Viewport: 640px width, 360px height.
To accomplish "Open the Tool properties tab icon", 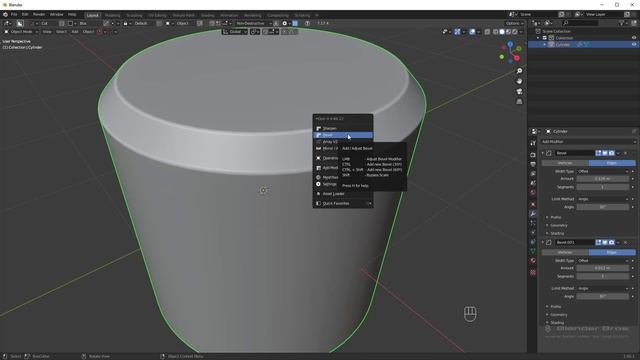I will pyautogui.click(x=533, y=143).
